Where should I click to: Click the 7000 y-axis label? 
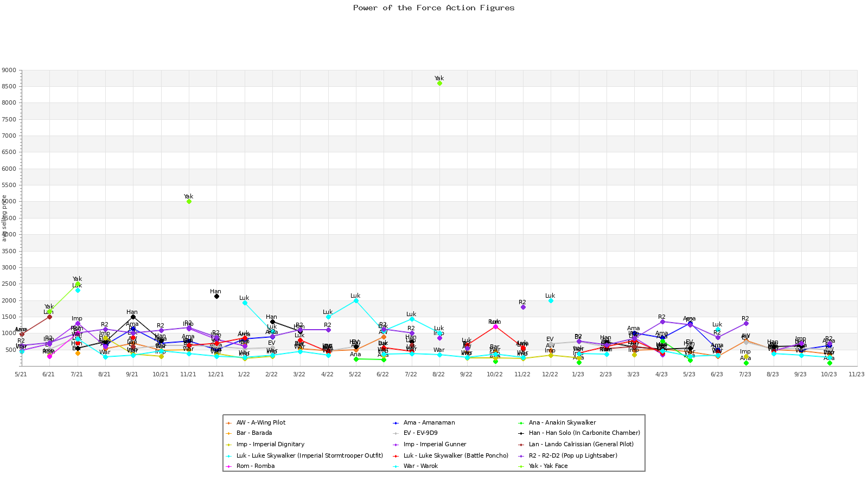(9, 136)
